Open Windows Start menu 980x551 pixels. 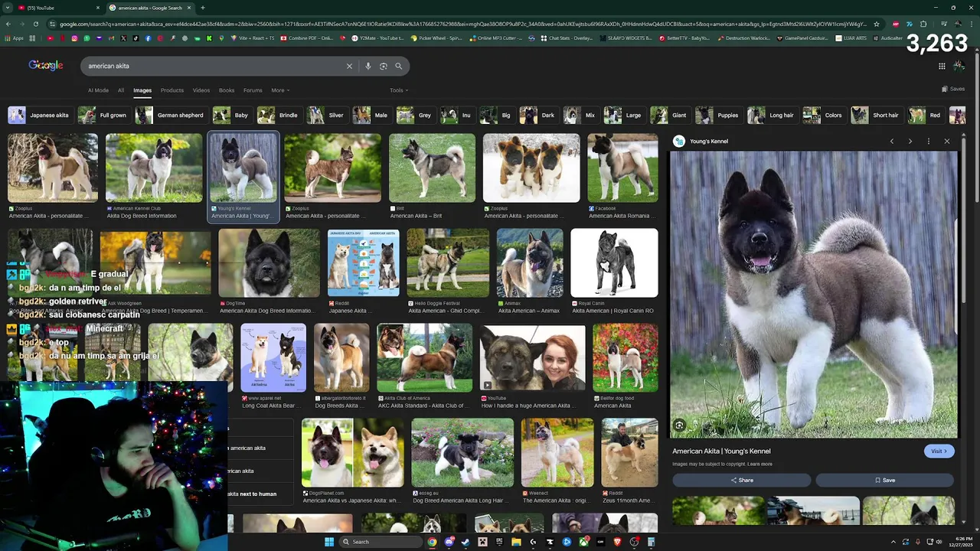point(329,542)
